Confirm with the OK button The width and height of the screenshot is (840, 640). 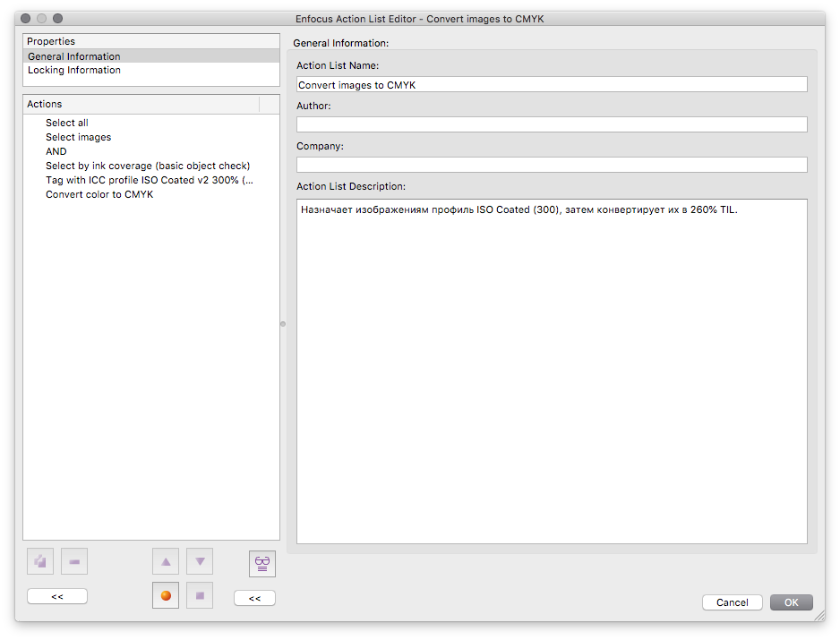(x=792, y=602)
